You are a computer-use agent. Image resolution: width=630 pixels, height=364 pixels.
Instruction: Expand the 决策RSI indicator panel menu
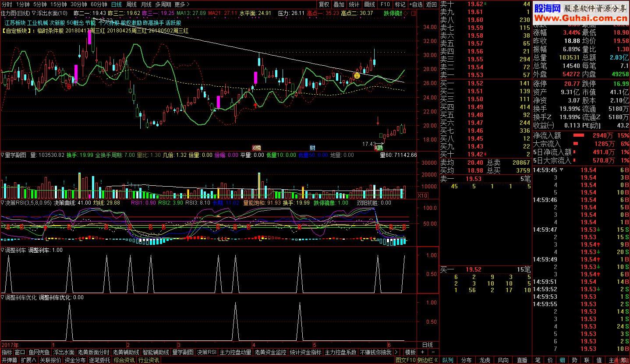pyautogui.click(x=3, y=203)
